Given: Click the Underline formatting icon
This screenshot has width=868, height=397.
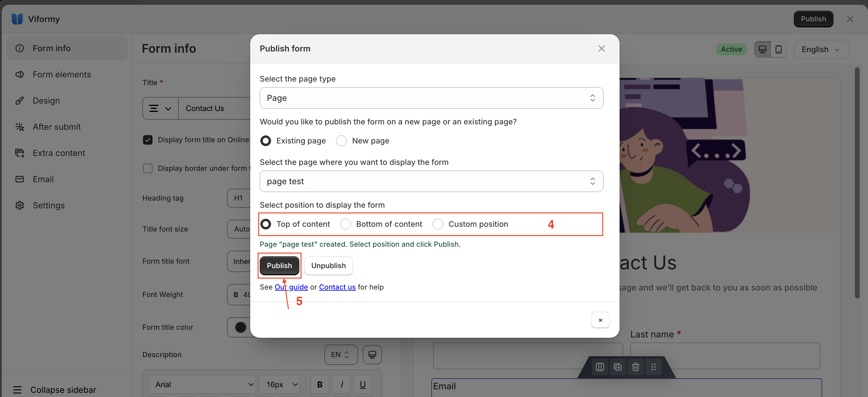Looking at the screenshot, I should 363,385.
